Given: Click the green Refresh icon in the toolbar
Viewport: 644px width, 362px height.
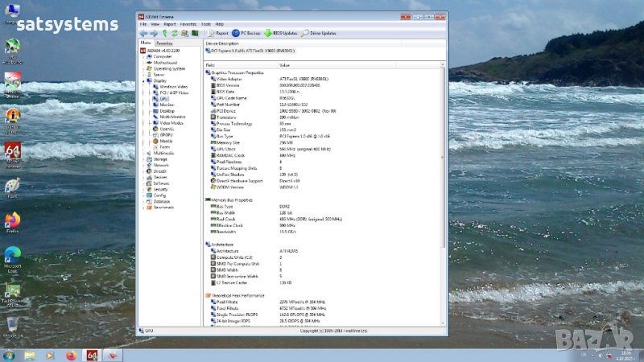Looking at the screenshot, I should click(174, 33).
